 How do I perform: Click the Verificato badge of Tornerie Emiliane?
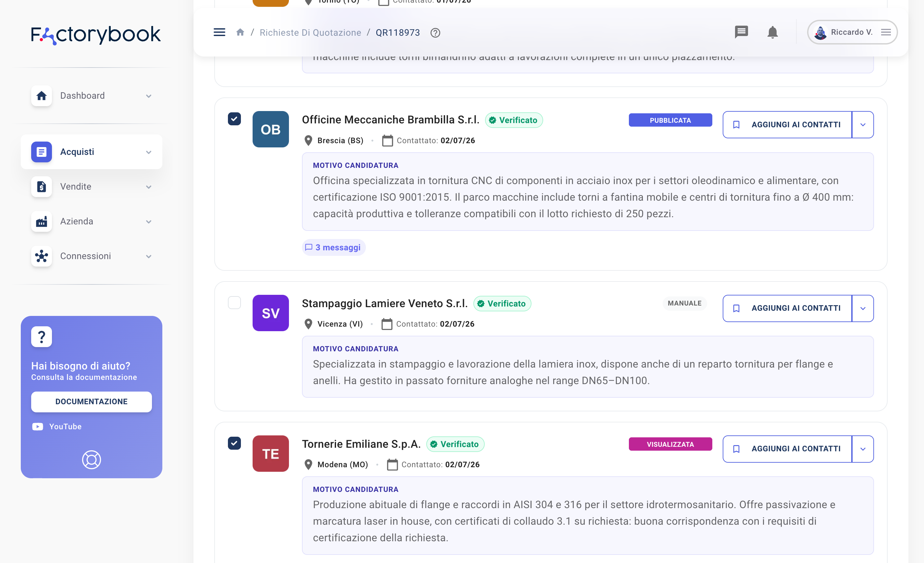(x=455, y=444)
